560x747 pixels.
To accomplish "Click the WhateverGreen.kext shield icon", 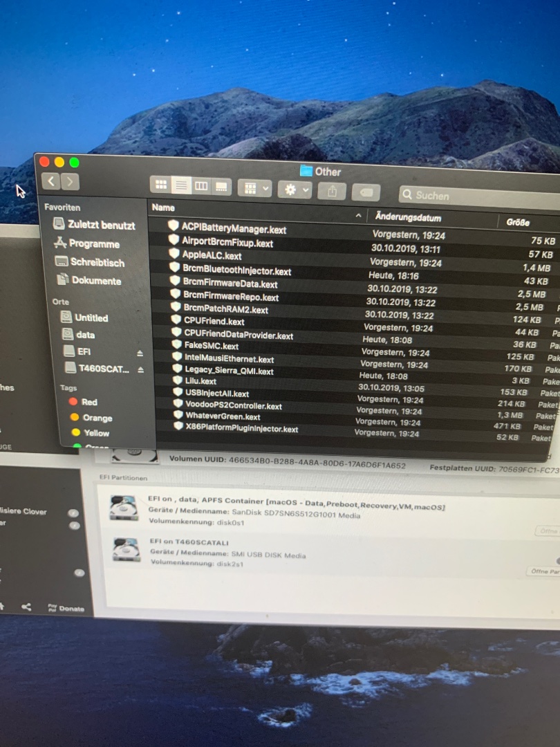I will [178, 414].
